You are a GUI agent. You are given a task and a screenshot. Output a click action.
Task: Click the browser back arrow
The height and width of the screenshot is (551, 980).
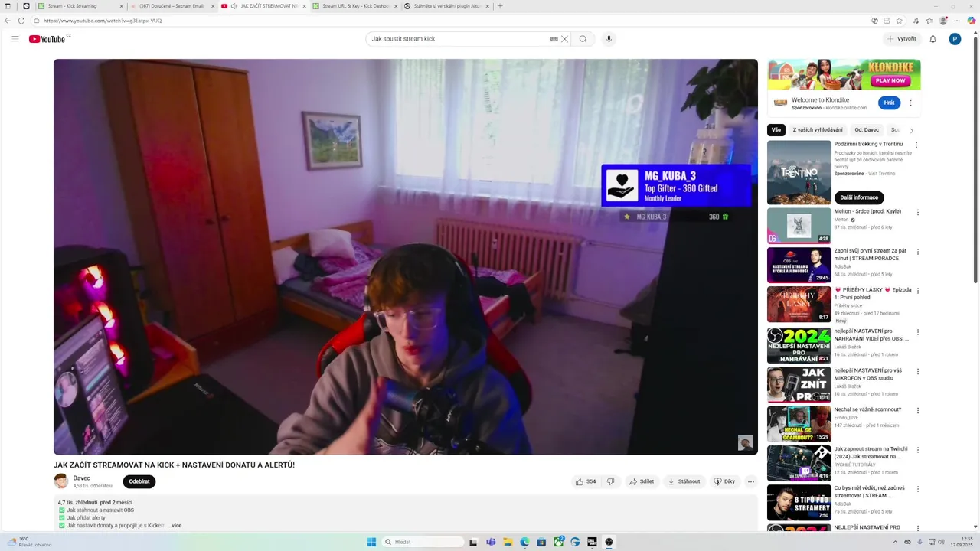pos(8,21)
